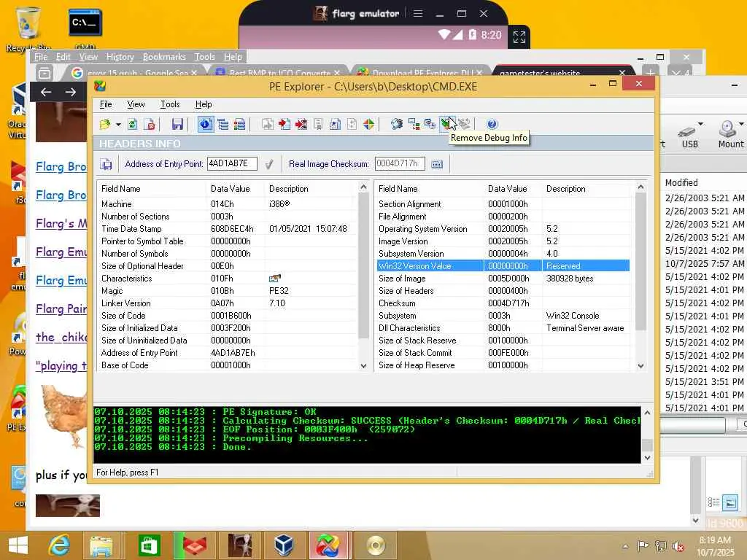This screenshot has width=747, height=560.
Task: Select the Subsystem row showing Win32 Console
Action: (x=503, y=315)
